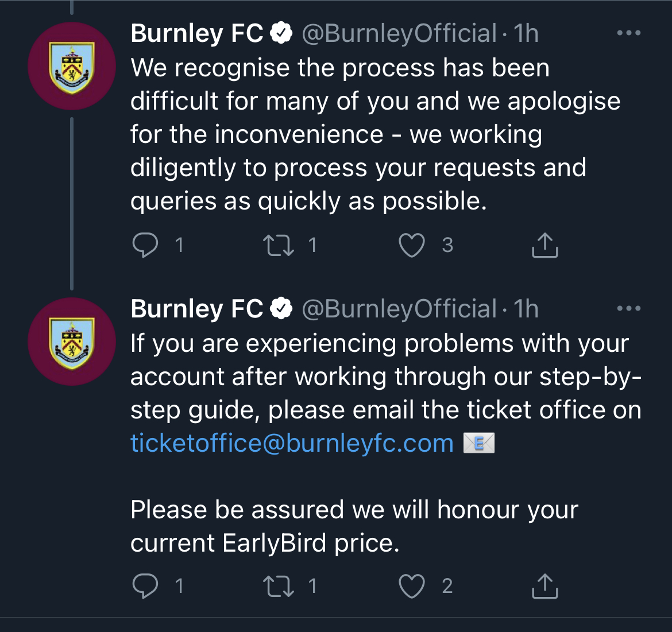The width and height of the screenshot is (672, 632).
Task: Share the first Burnley FC tweet
Action: (544, 246)
